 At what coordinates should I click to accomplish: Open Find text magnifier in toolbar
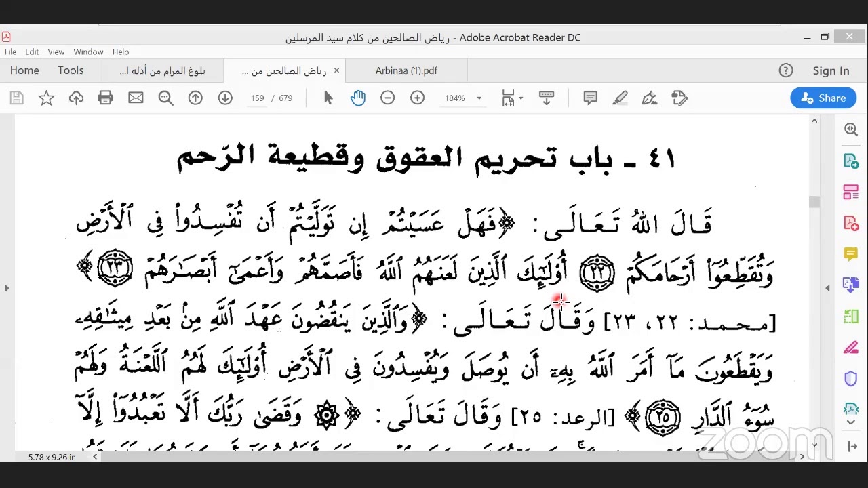pos(166,98)
